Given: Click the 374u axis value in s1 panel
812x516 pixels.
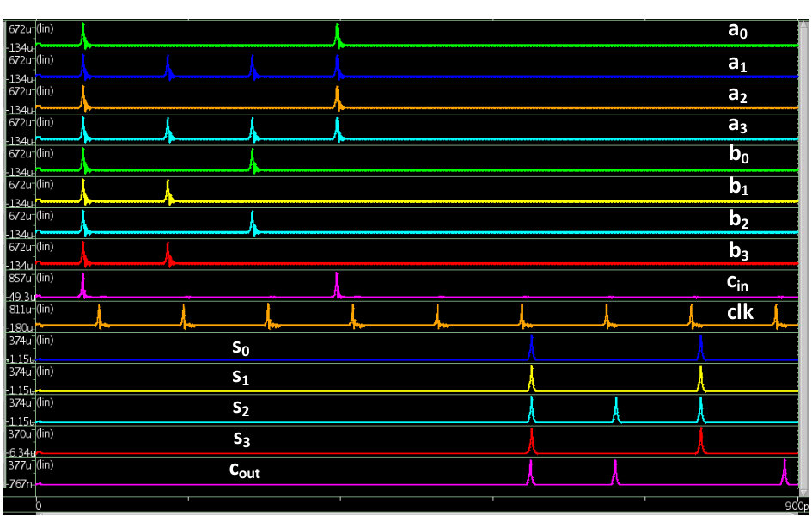Looking at the screenshot, I should tap(21, 372).
